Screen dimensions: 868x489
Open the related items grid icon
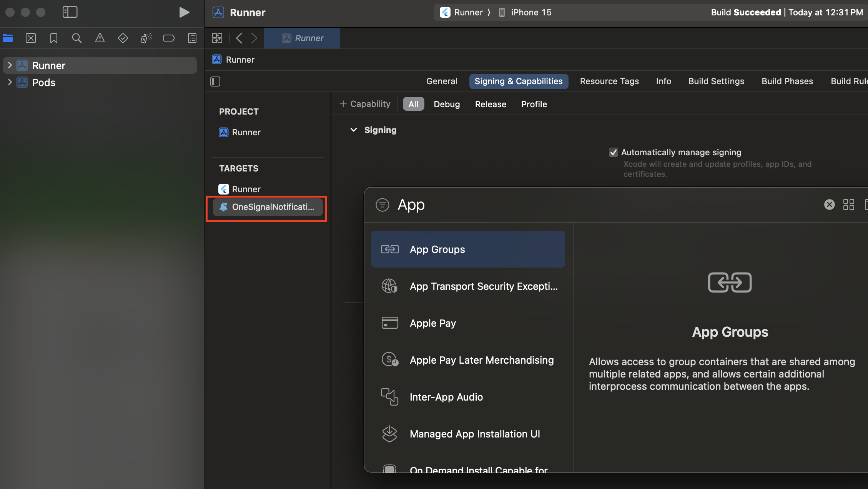(217, 38)
